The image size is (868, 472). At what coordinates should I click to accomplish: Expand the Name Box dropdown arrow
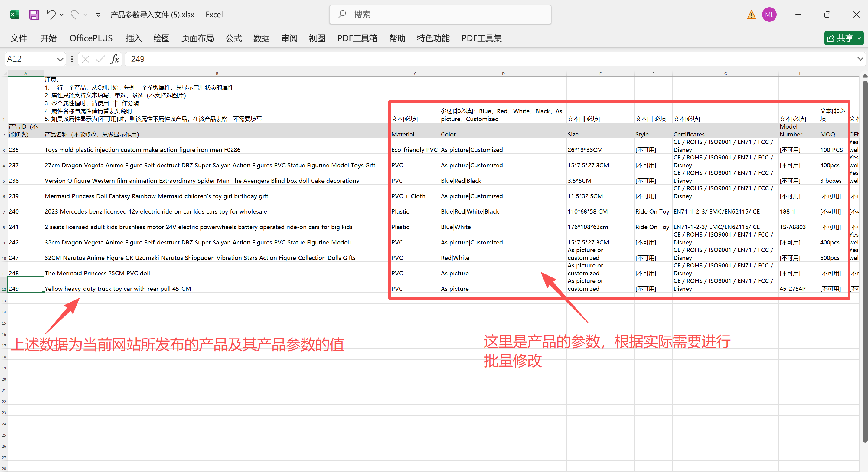point(60,59)
